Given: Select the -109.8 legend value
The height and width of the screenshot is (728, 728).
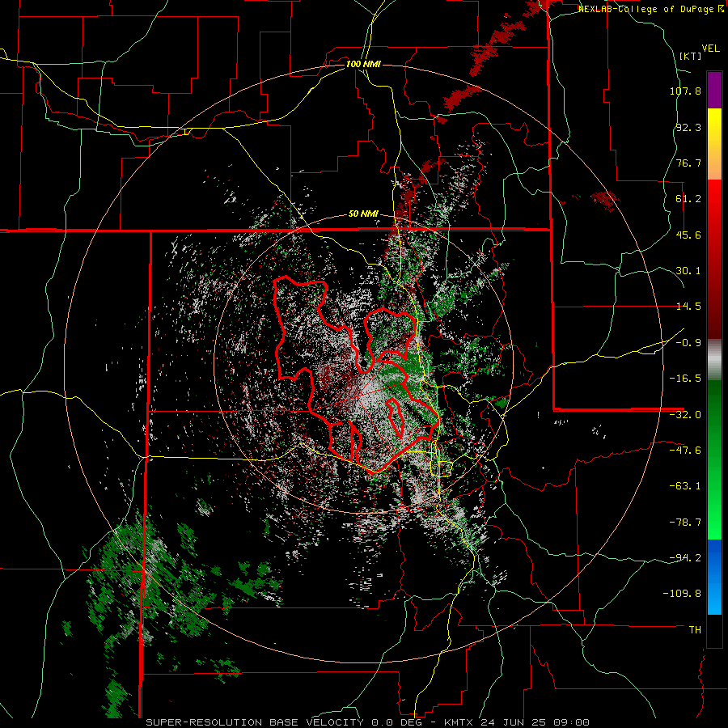Looking at the screenshot, I should [x=683, y=594].
